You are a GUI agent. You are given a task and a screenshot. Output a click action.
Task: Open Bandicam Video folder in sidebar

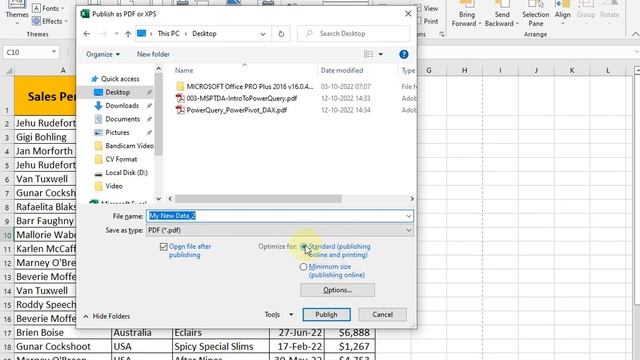(129, 146)
